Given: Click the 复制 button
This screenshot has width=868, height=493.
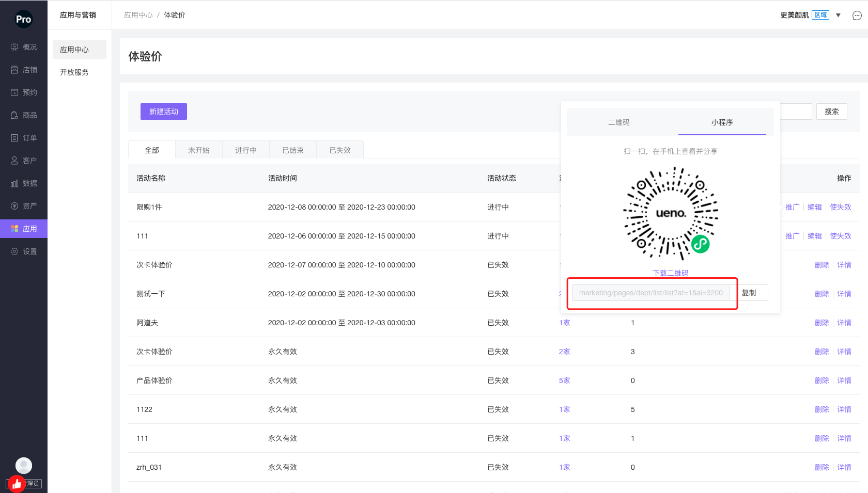Looking at the screenshot, I should (x=749, y=293).
